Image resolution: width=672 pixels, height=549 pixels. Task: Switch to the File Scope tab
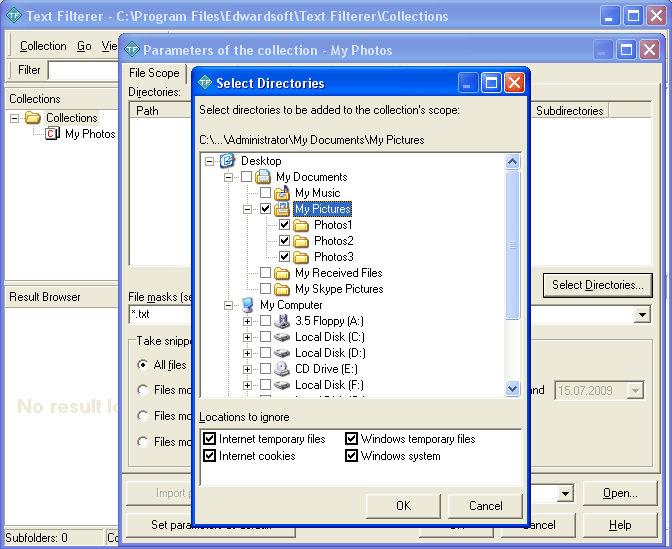point(154,73)
